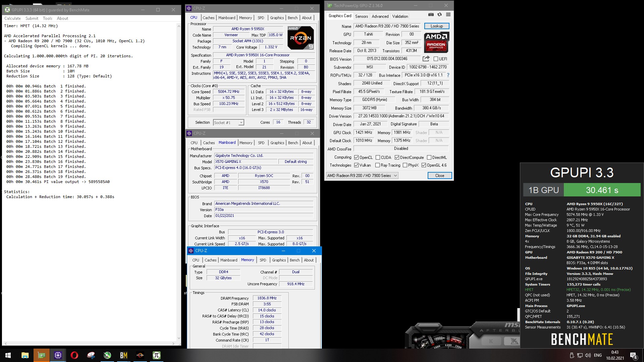
Task: Click ENG language indicator in tray
Action: pyautogui.click(x=598, y=355)
